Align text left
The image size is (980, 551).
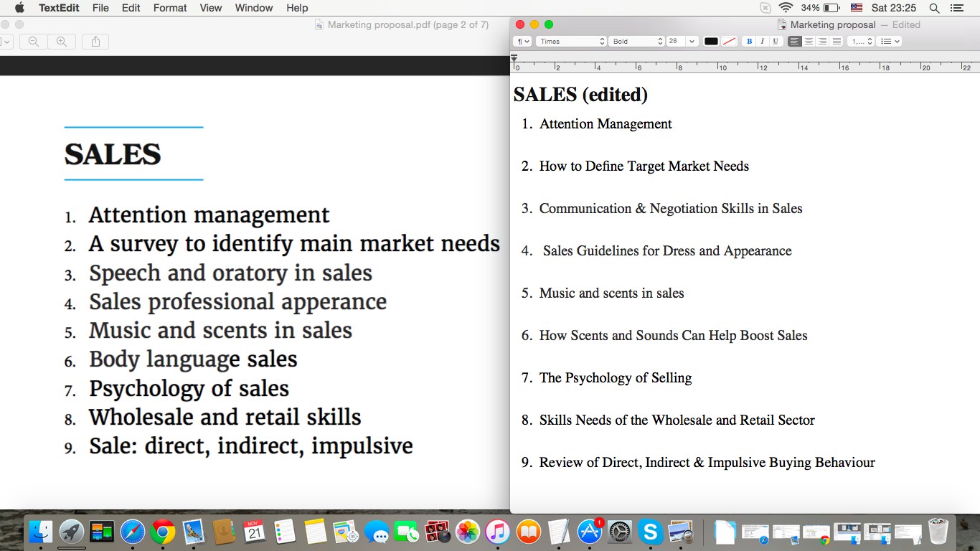pyautogui.click(x=795, y=42)
